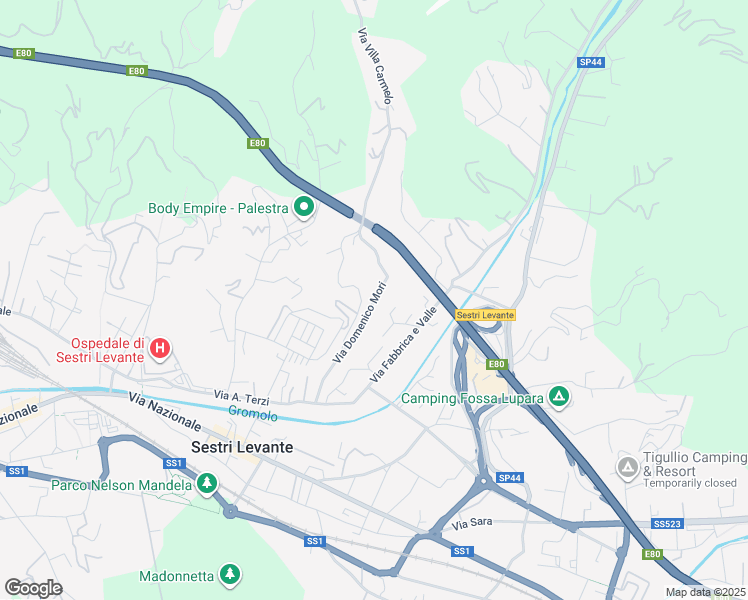Select the Parco Nelson Mandela tree marker

click(x=207, y=484)
